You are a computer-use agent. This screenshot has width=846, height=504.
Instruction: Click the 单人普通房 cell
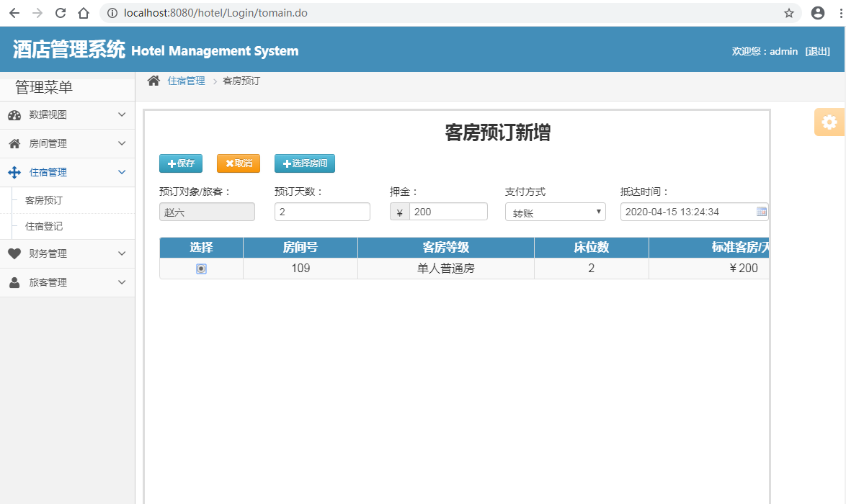(x=446, y=269)
